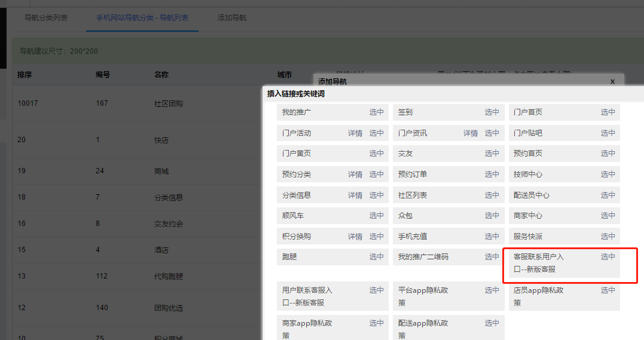Click 团购优选 row name
This screenshot has width=644, height=340.
(x=169, y=308)
